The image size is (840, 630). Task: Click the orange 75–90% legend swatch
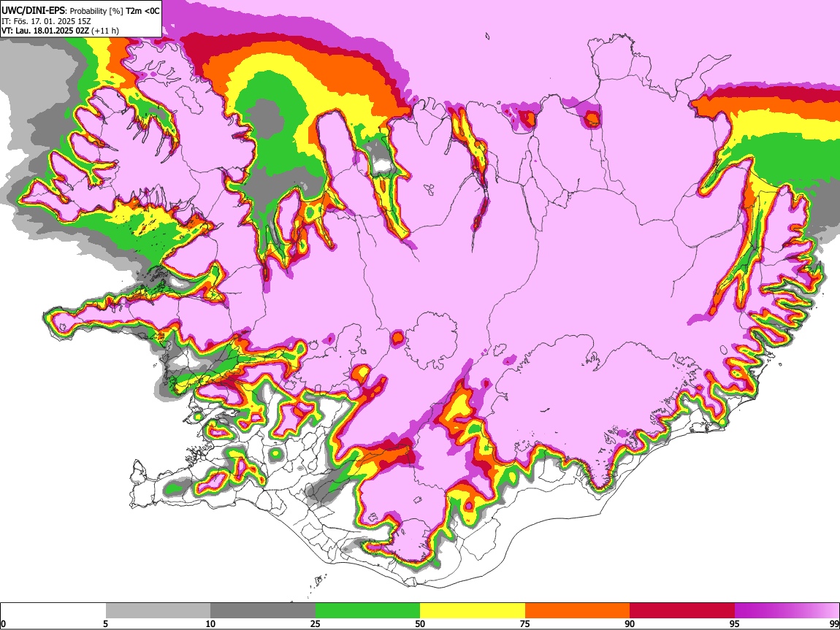(x=577, y=610)
